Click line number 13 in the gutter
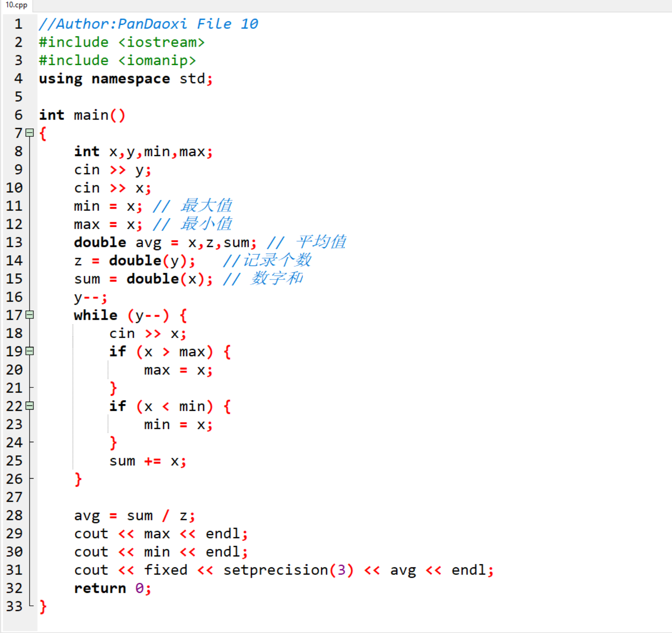672x633 pixels. (x=14, y=242)
